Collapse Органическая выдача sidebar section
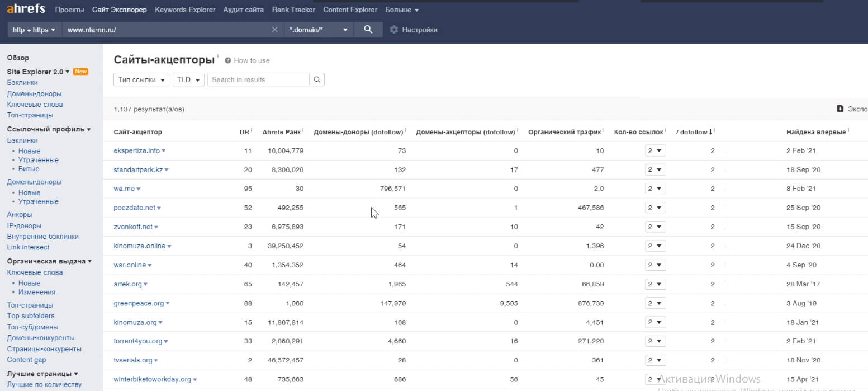Image resolution: width=868 pixels, height=391 pixels. 49,261
